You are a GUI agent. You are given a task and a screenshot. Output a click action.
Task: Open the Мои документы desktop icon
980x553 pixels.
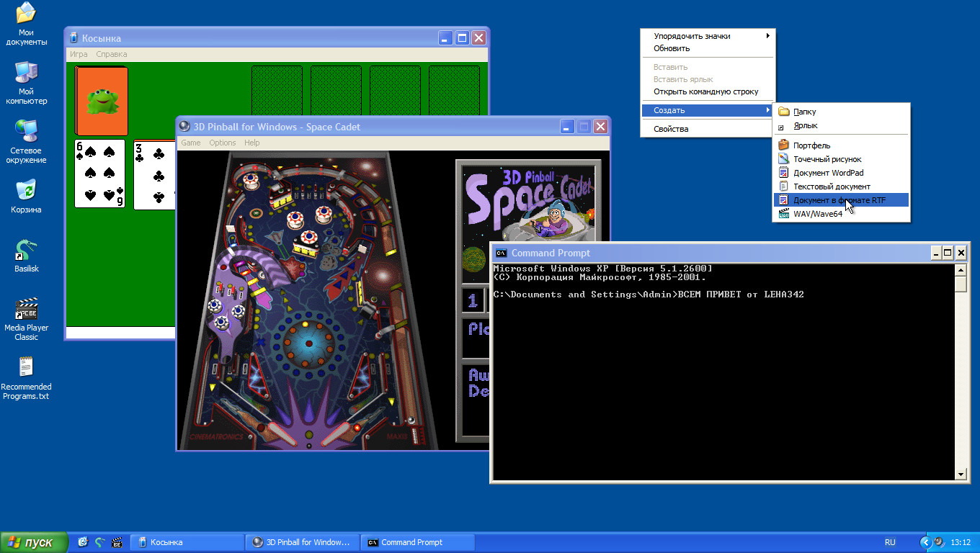26,23
